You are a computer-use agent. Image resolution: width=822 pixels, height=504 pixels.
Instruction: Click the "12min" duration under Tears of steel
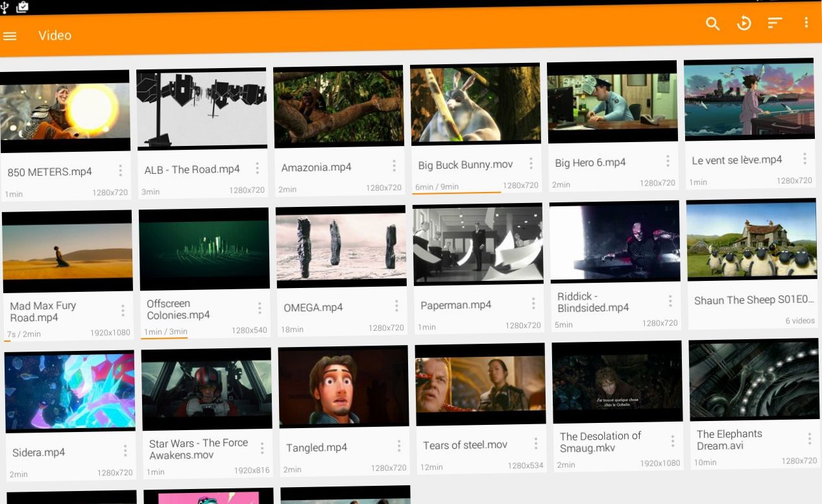coord(431,467)
